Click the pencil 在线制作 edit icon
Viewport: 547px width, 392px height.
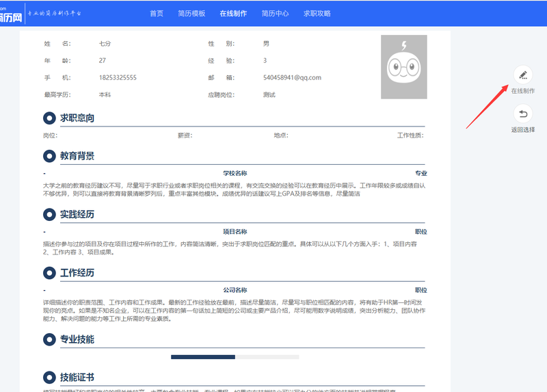[522, 75]
